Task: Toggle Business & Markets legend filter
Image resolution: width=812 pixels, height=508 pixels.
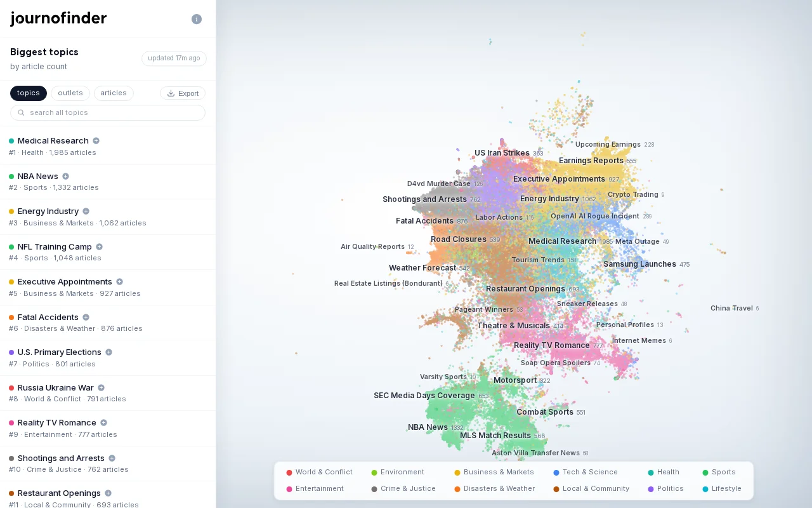Action: pyautogui.click(x=494, y=472)
